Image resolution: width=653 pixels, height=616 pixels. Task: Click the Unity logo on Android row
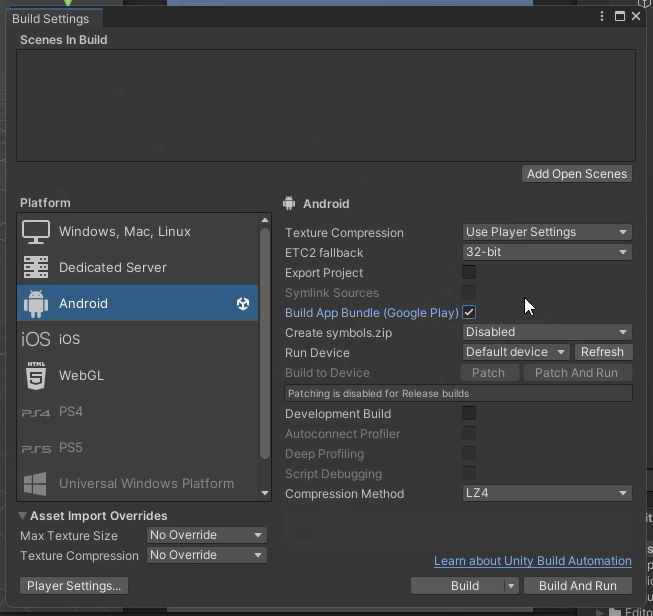(243, 304)
